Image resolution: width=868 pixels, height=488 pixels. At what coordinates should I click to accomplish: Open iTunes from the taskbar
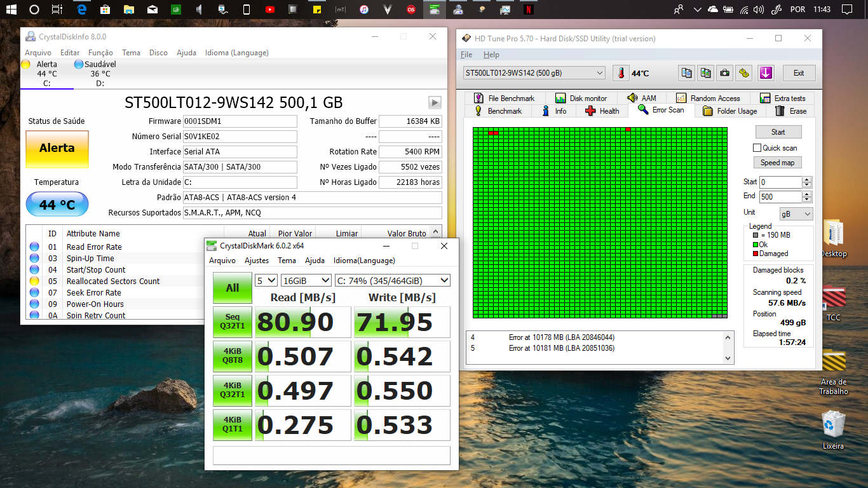364,10
